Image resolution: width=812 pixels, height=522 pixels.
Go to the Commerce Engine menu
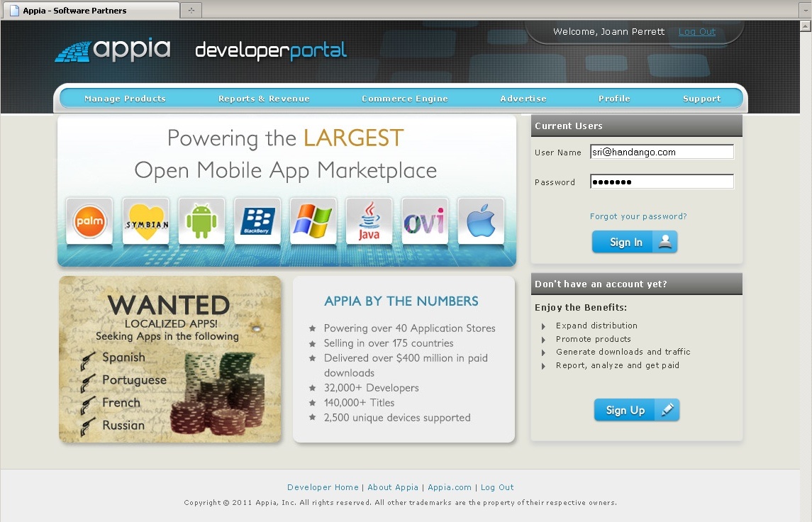[404, 99]
